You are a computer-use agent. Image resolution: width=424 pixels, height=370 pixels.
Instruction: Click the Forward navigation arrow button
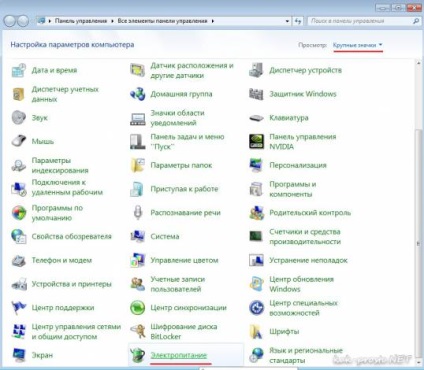(23, 21)
